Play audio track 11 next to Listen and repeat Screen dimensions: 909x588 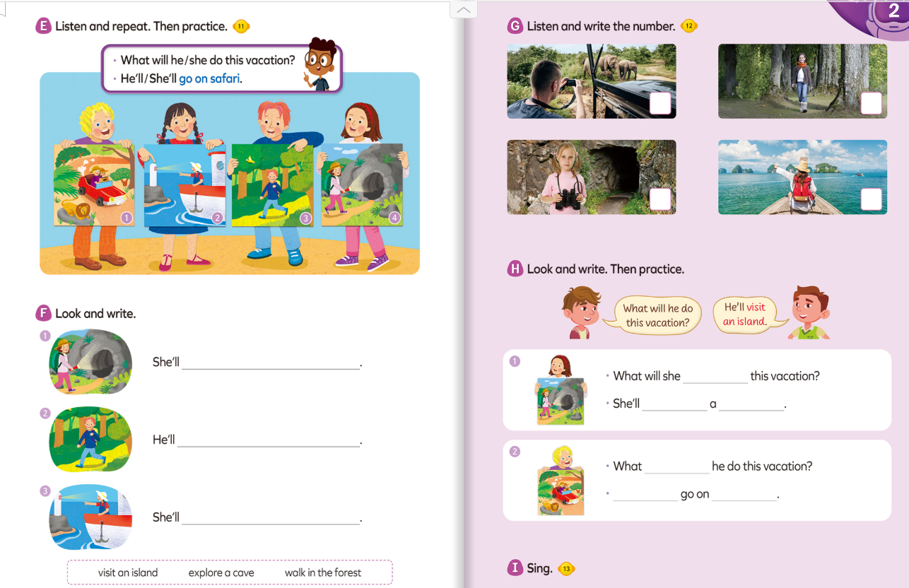pyautogui.click(x=241, y=27)
